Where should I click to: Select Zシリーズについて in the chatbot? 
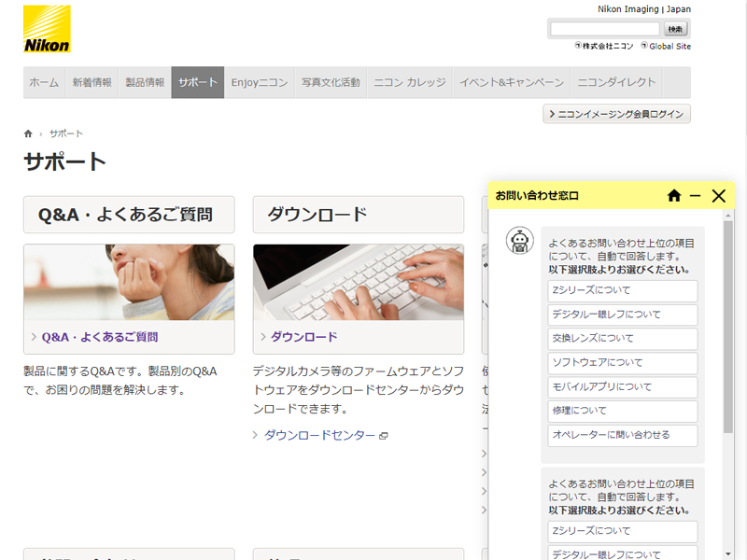(x=622, y=291)
